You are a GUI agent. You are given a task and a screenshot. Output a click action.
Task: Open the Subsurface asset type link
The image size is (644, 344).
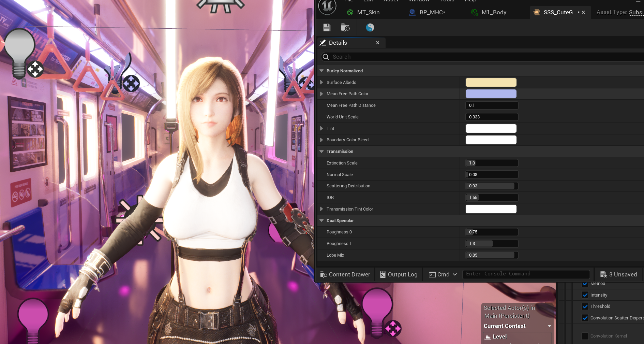636,12
